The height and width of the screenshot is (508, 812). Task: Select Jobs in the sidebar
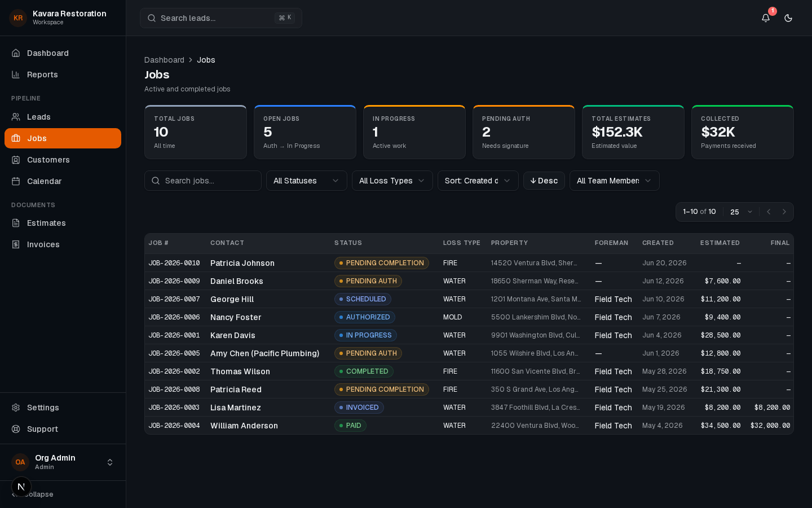tap(63, 138)
